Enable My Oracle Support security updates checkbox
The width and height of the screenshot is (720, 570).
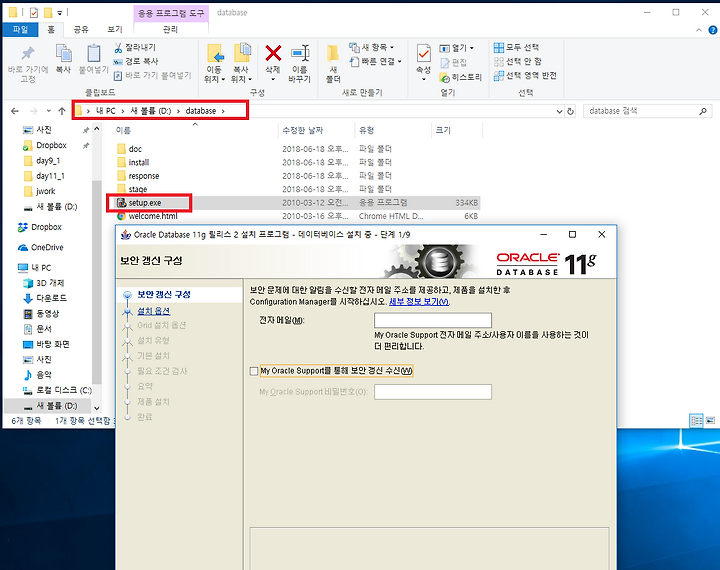point(253,371)
